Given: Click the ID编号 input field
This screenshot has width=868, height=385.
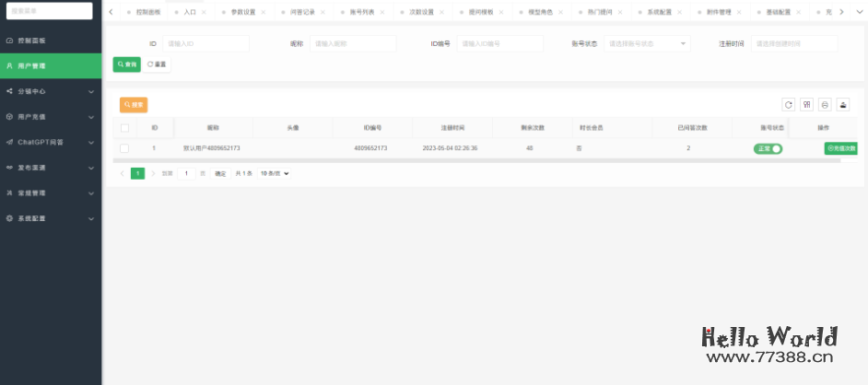Looking at the screenshot, I should (500, 43).
